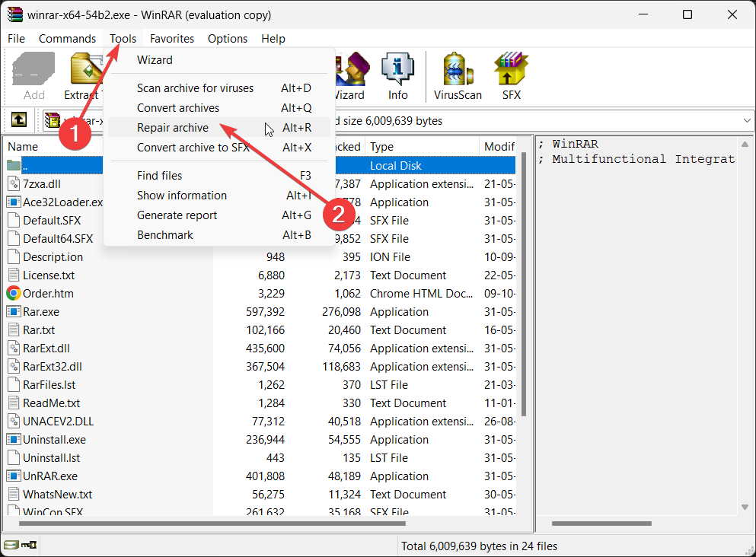Choose Wizard from the Tools menu
This screenshot has height=557, width=756.
[x=219, y=60]
